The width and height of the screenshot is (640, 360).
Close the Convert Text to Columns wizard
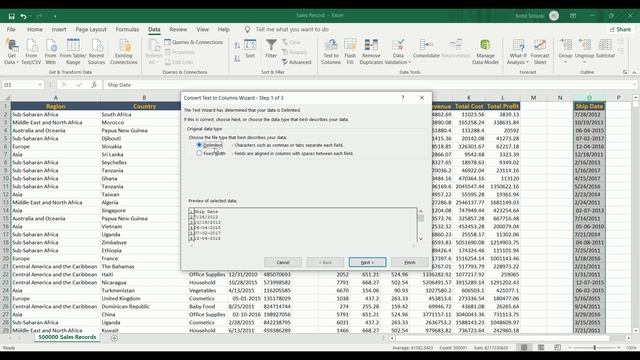coord(422,98)
